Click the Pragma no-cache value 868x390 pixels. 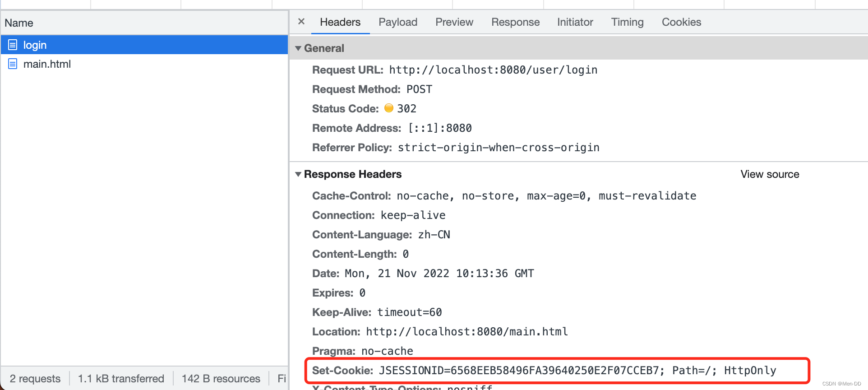point(387,351)
